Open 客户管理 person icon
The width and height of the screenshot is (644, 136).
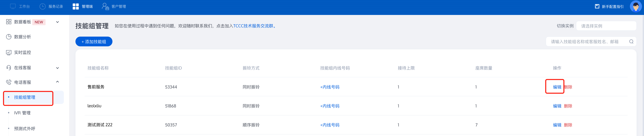(106, 6)
